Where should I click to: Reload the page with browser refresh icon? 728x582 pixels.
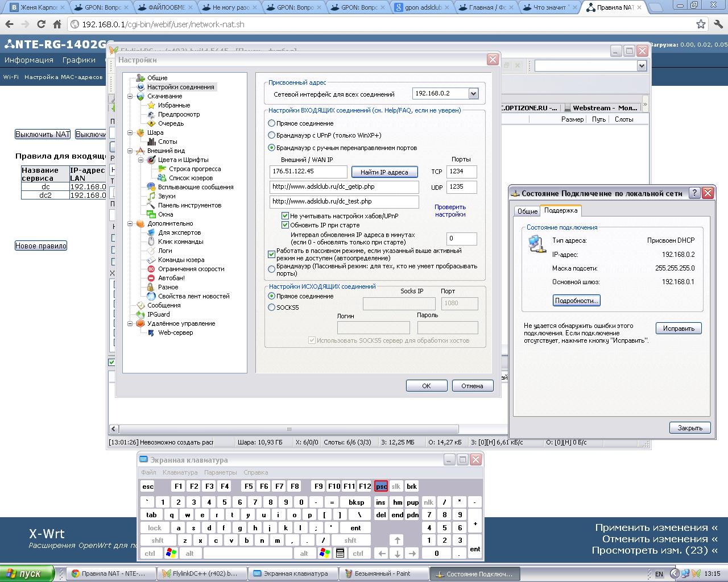pos(41,24)
